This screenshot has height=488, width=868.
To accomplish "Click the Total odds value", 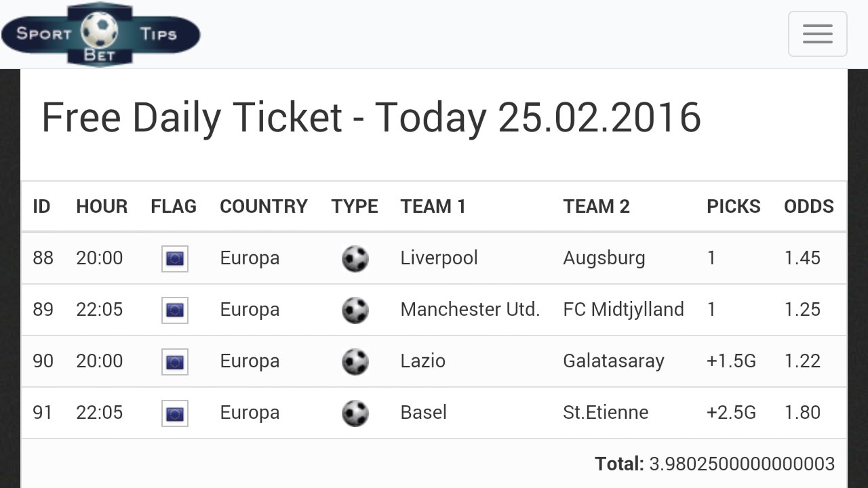I will pos(742,464).
